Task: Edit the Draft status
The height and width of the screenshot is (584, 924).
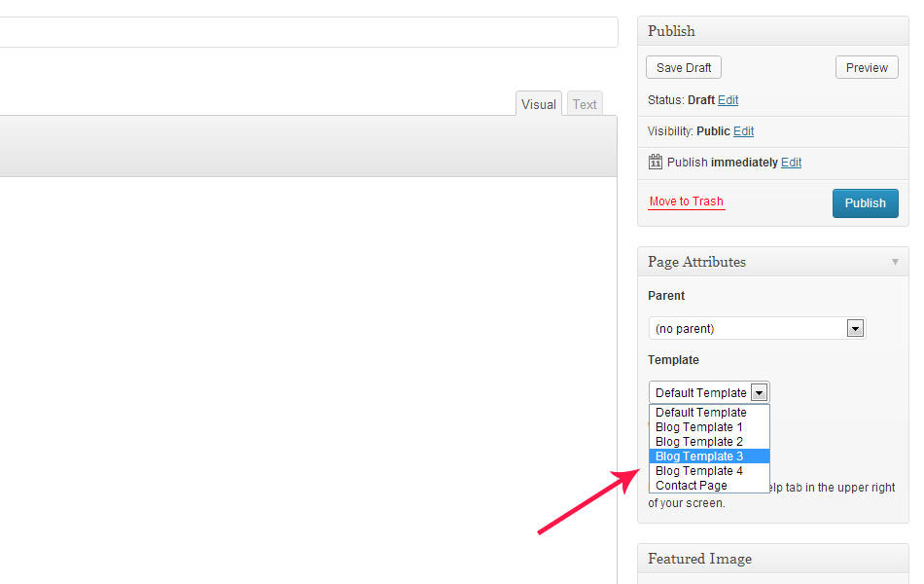Action: point(728,100)
